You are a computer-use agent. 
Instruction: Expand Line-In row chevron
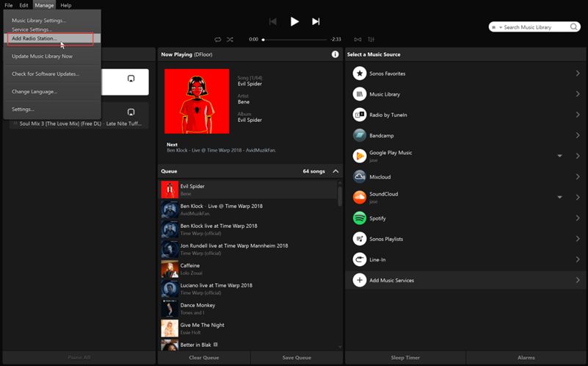[x=578, y=259]
